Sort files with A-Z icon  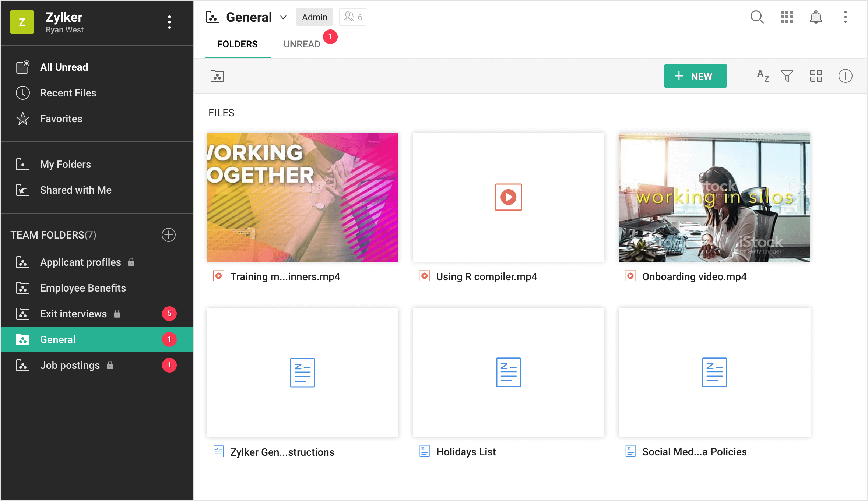coord(763,76)
